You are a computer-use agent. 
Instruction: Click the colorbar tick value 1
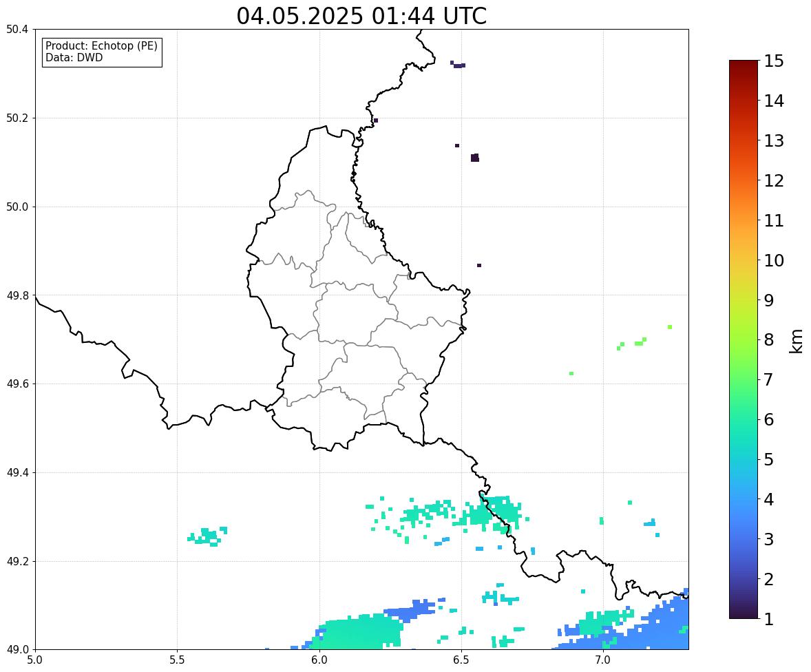tap(769, 619)
